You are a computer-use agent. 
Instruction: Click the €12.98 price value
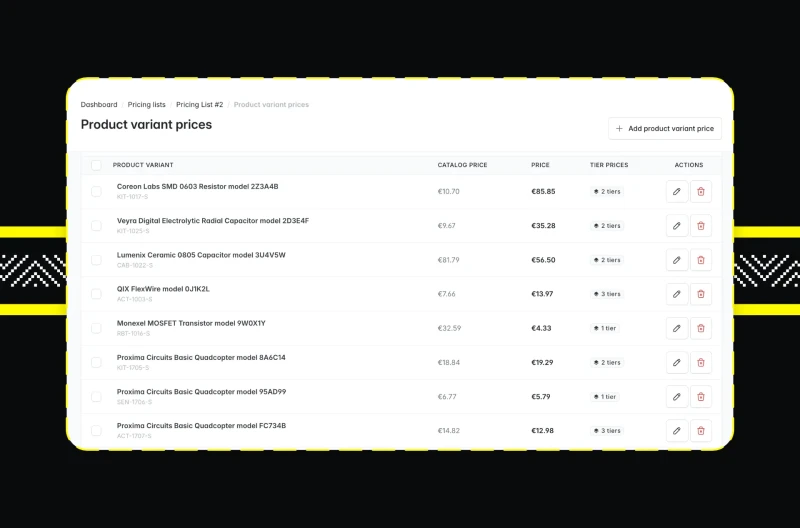click(542, 431)
